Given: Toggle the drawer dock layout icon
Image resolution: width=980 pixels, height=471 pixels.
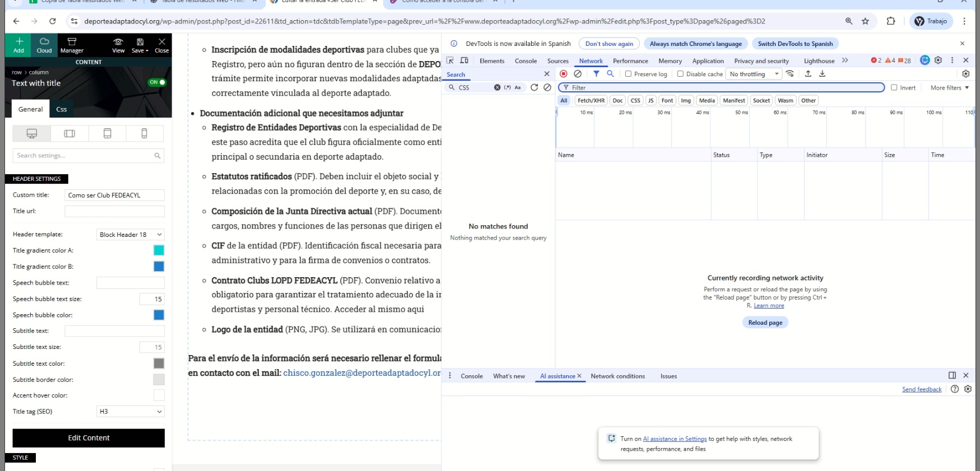Looking at the screenshot, I should point(952,375).
